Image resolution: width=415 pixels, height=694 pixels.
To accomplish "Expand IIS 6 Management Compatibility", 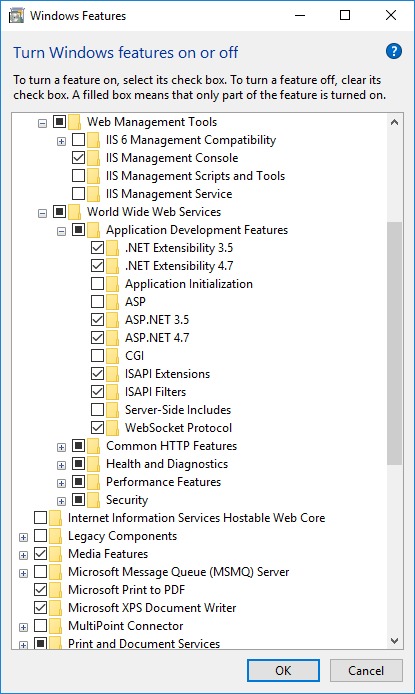I will [x=61, y=142].
